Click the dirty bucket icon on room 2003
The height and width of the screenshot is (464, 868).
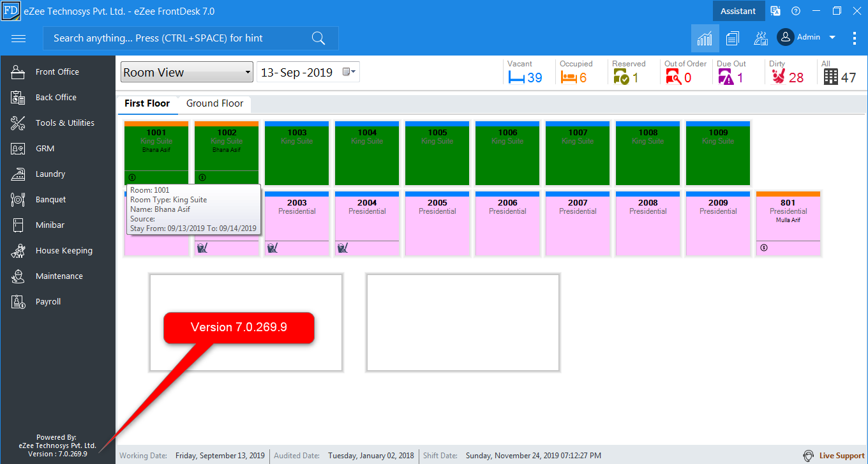click(x=272, y=248)
